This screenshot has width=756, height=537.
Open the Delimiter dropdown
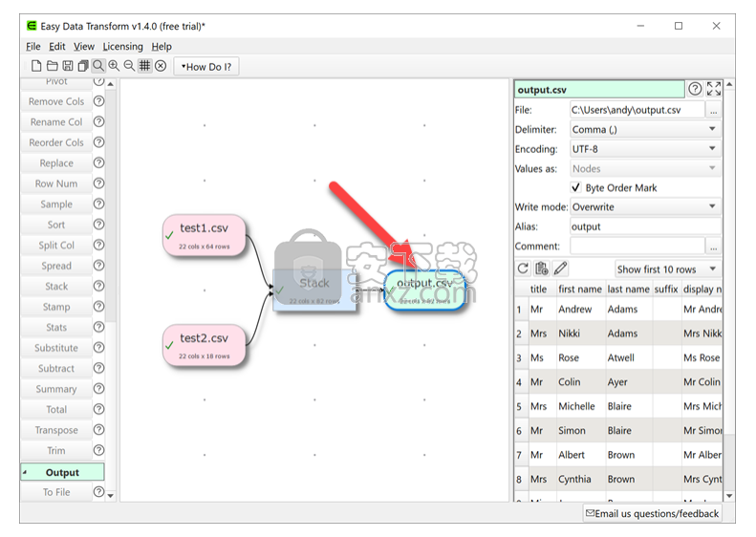point(645,129)
